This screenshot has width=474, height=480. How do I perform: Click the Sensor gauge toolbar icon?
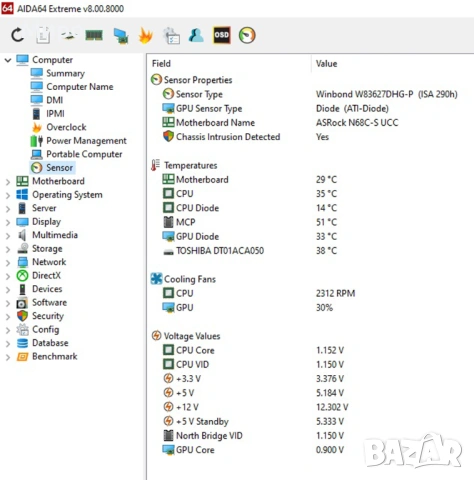tap(247, 35)
